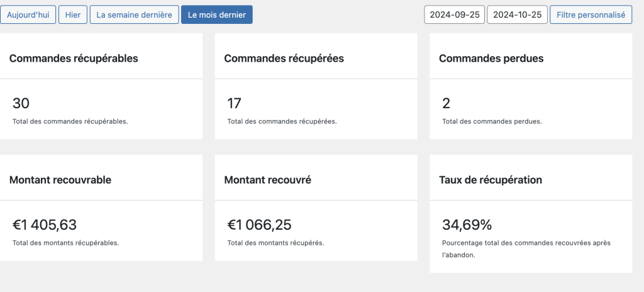This screenshot has height=292, width=644.
Task: Click the Montant recouvrable card title
Action: pyautogui.click(x=60, y=180)
